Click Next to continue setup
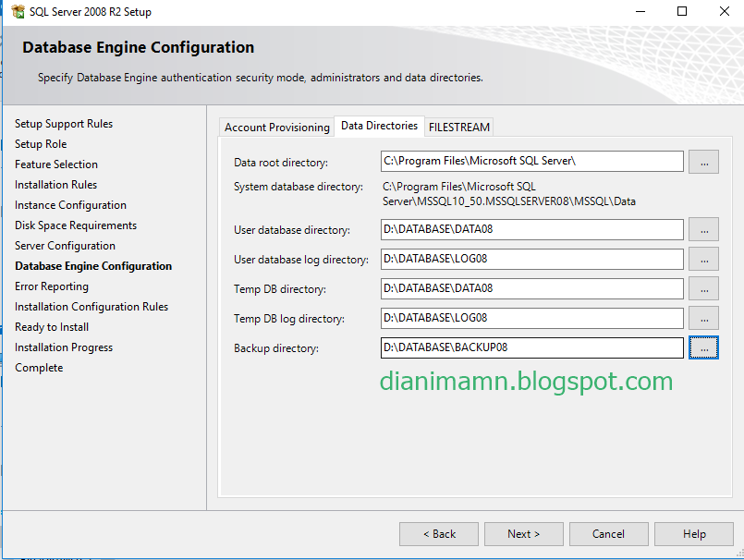This screenshot has width=744, height=560. (x=523, y=533)
